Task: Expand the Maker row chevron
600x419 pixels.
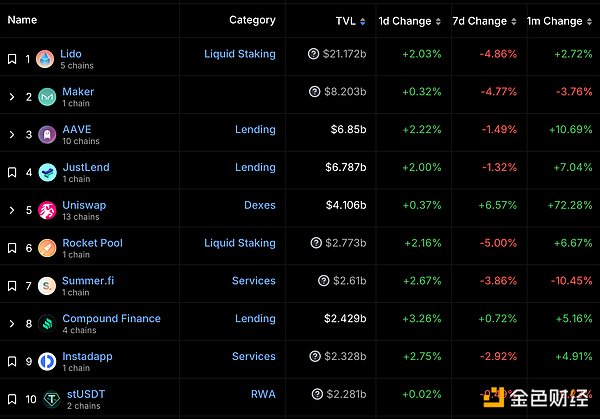Action: (12, 97)
